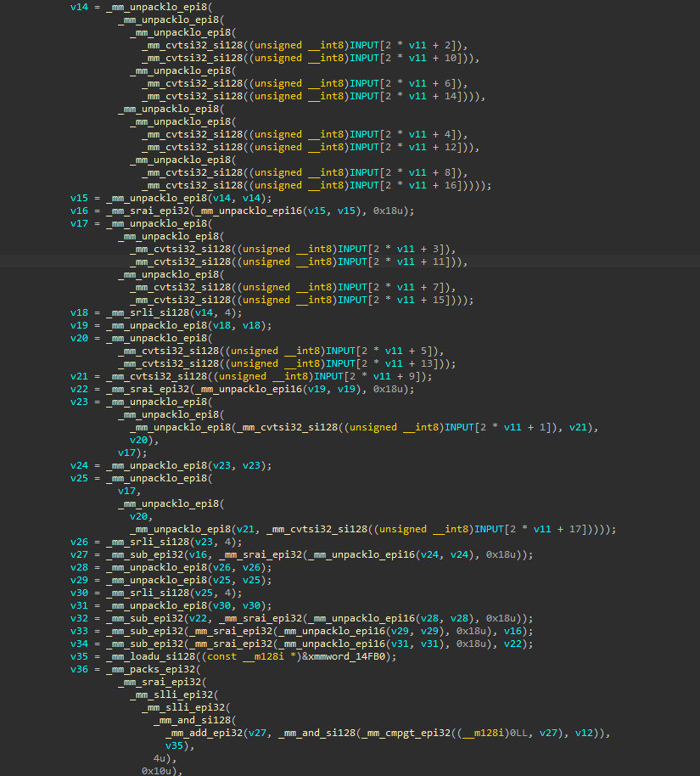Click the _mm_packs_epi32 function name

coord(150,669)
